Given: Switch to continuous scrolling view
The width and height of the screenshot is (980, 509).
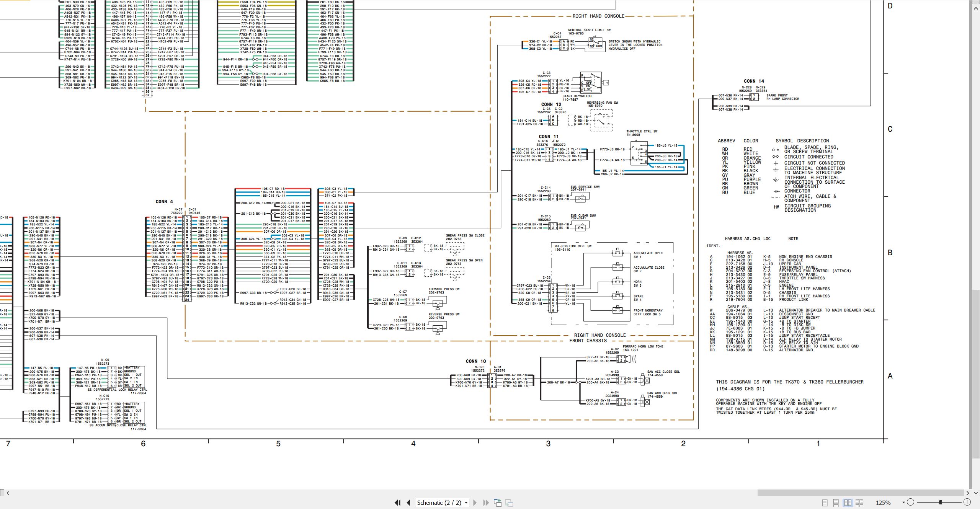Looking at the screenshot, I should 836,502.
